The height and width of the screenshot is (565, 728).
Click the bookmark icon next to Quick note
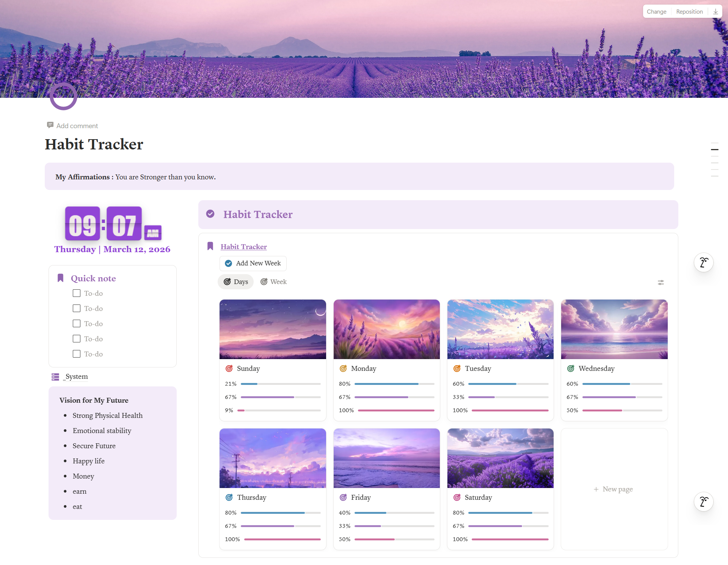pyautogui.click(x=61, y=278)
